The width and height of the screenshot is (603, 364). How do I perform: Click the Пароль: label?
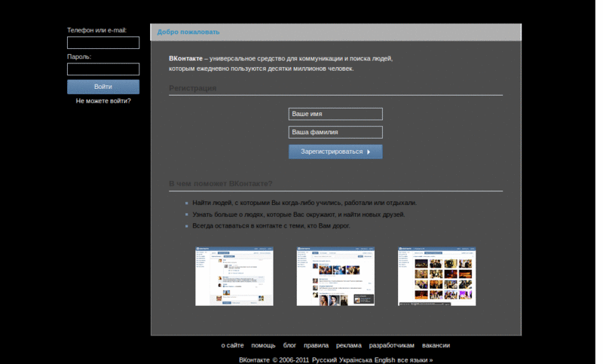(79, 57)
